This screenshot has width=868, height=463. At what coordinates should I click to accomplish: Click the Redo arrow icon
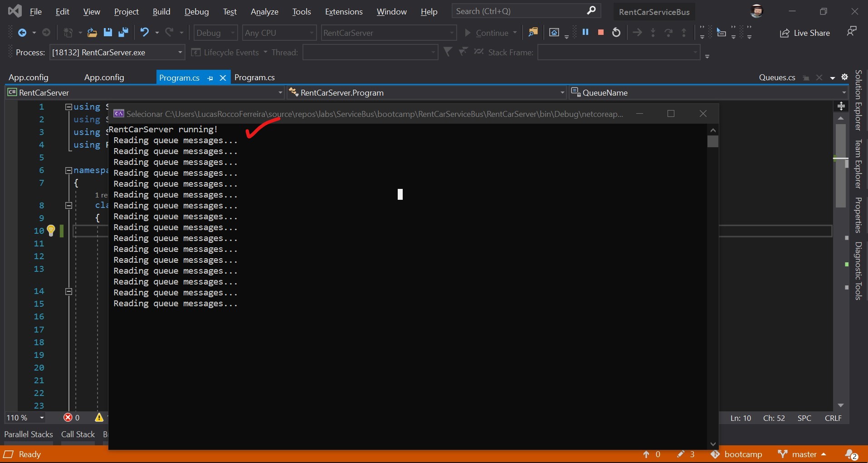click(x=170, y=32)
